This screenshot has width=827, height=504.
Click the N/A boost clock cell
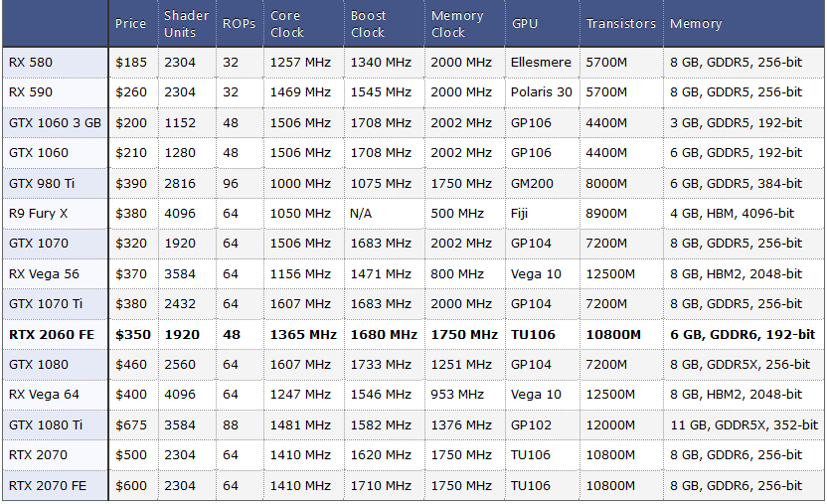coord(361,214)
